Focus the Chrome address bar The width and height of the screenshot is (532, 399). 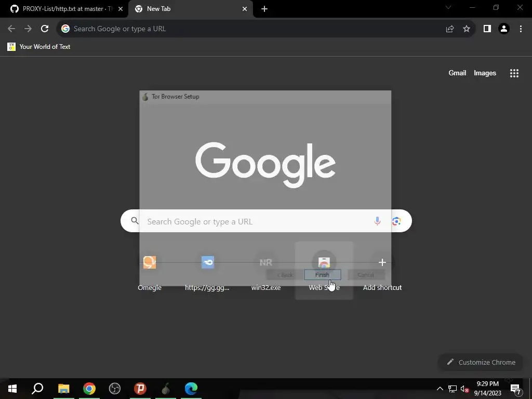pyautogui.click(x=251, y=29)
